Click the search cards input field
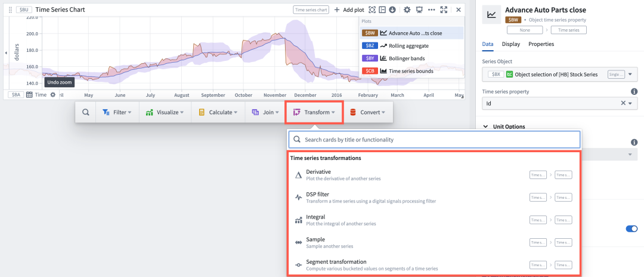 (x=434, y=140)
